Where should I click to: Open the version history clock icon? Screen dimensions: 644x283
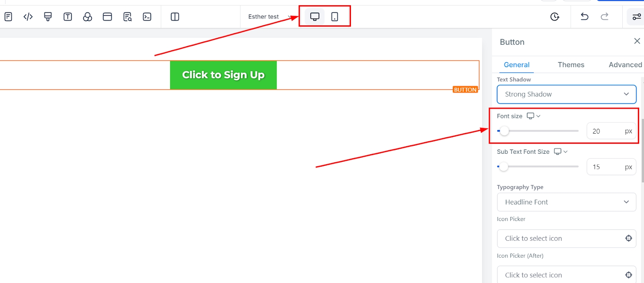pyautogui.click(x=555, y=17)
